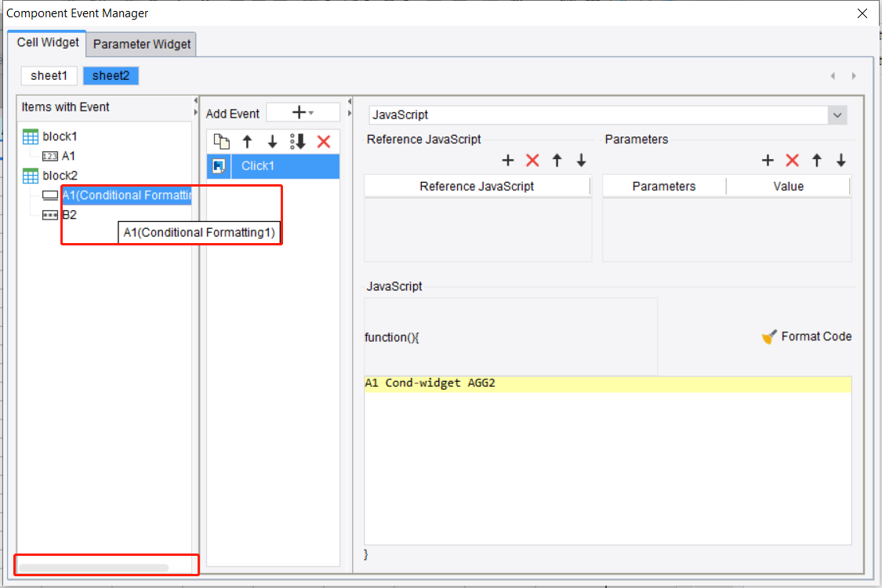This screenshot has width=882, height=588.
Task: Click the Format Code broom icon
Action: (769, 336)
